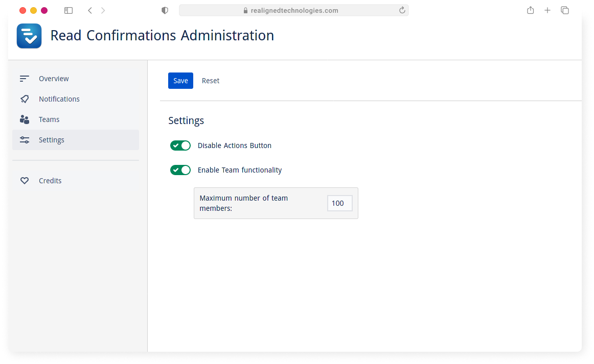Click the Overview lines icon in sidebar
Screen dimensions: 594x364
pos(24,79)
